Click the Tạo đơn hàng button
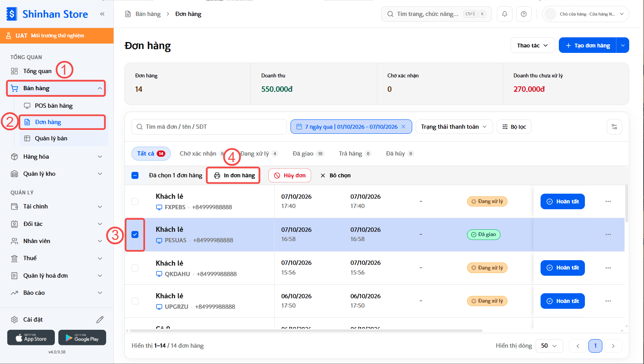The height and width of the screenshot is (364, 644). tap(588, 45)
